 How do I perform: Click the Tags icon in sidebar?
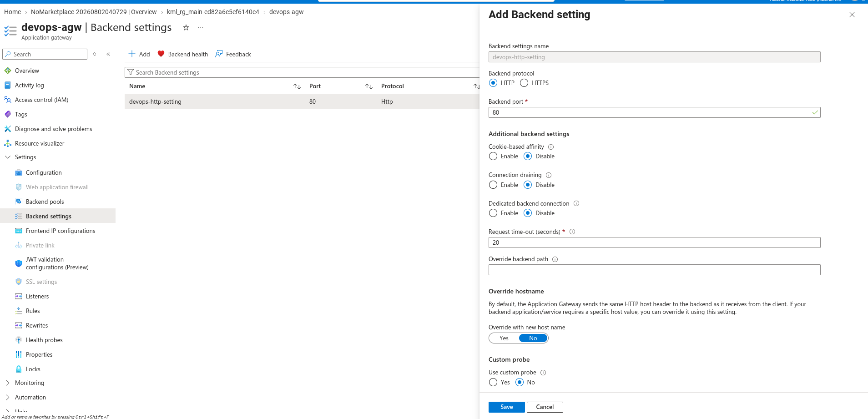[x=8, y=114]
